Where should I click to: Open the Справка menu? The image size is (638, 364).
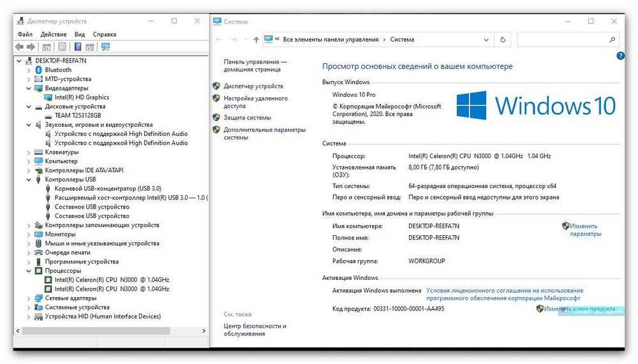105,34
